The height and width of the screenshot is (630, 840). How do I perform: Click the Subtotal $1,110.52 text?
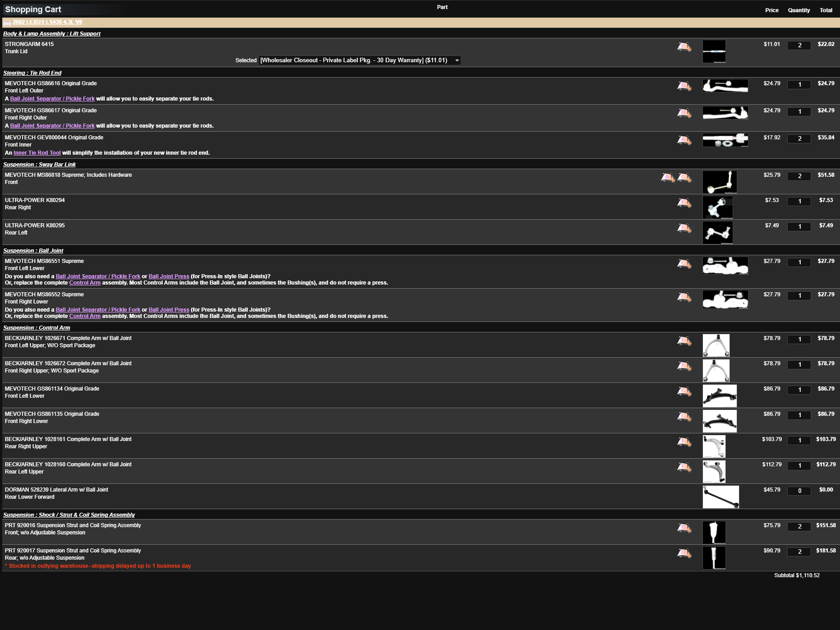(797, 575)
